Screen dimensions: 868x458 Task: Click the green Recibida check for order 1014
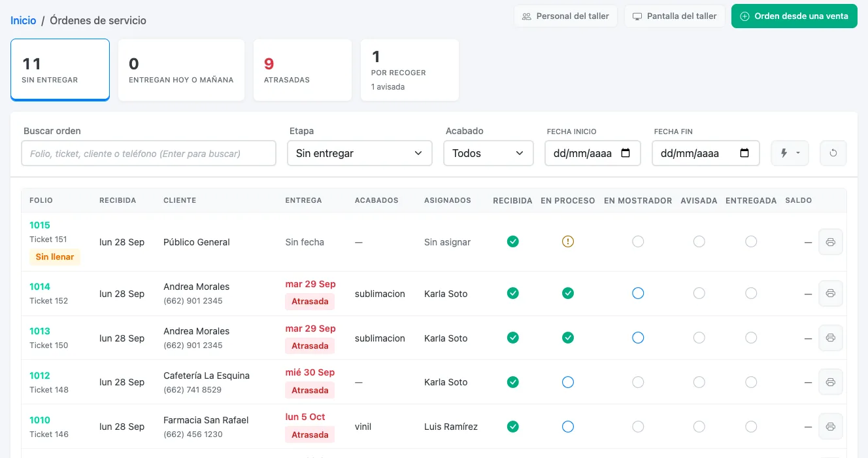point(513,293)
